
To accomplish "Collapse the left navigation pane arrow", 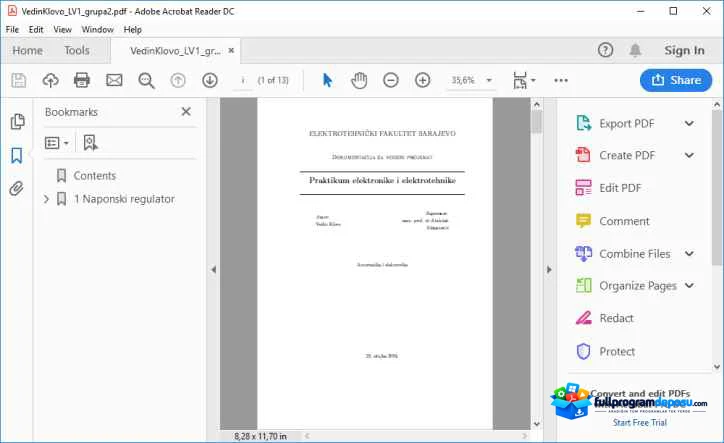I will [213, 269].
